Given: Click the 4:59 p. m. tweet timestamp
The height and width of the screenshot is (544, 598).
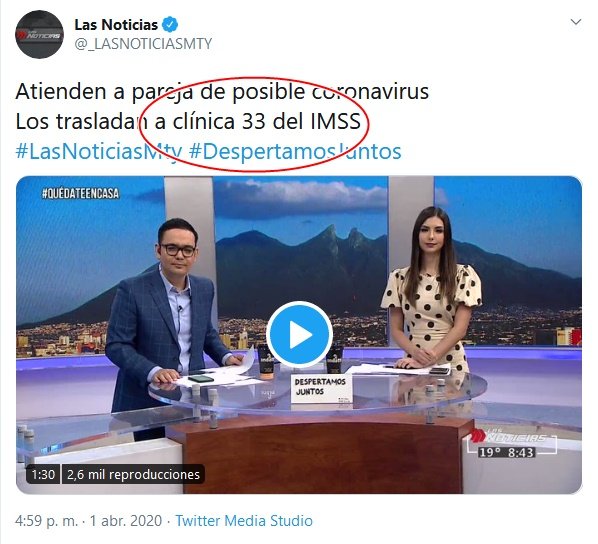Looking at the screenshot, I should coord(46,520).
